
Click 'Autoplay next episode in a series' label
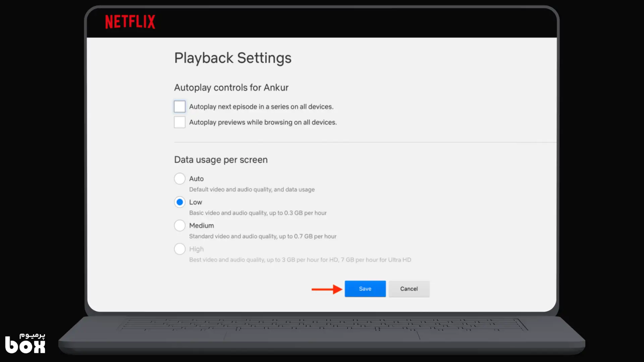click(x=261, y=107)
